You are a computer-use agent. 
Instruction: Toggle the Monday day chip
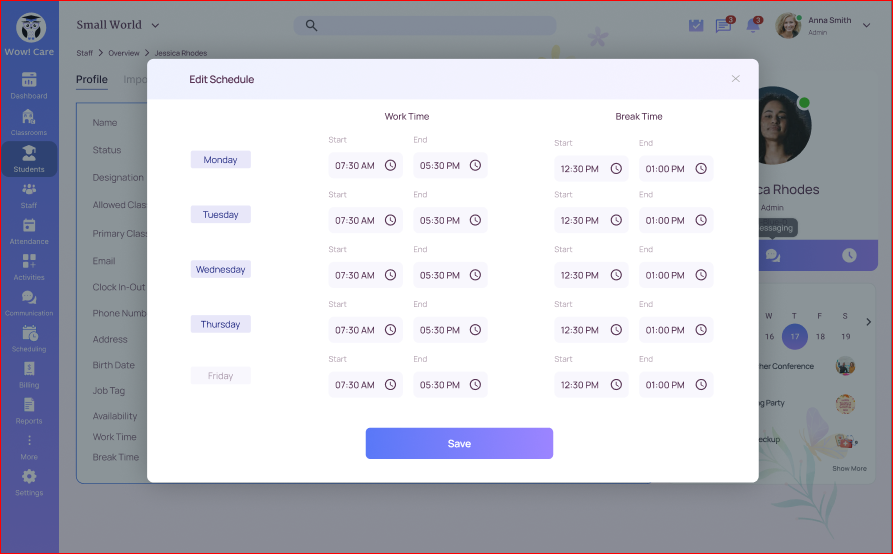220,160
